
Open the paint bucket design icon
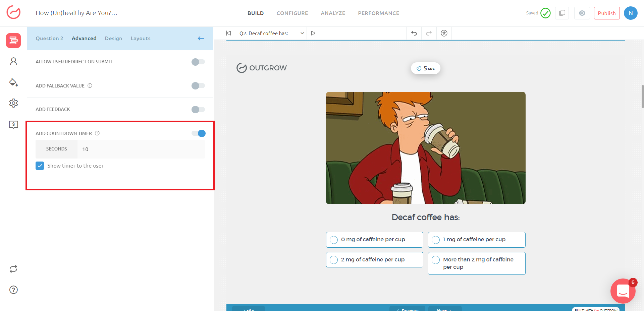13,82
